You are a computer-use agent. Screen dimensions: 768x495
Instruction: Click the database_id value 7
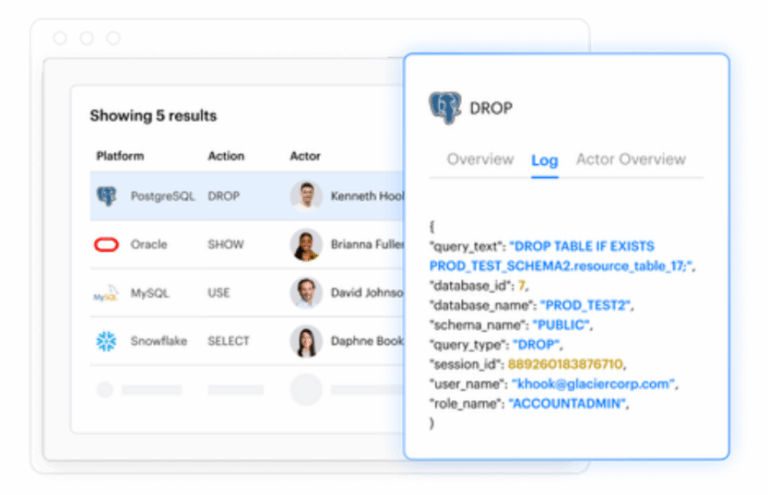[x=521, y=285]
